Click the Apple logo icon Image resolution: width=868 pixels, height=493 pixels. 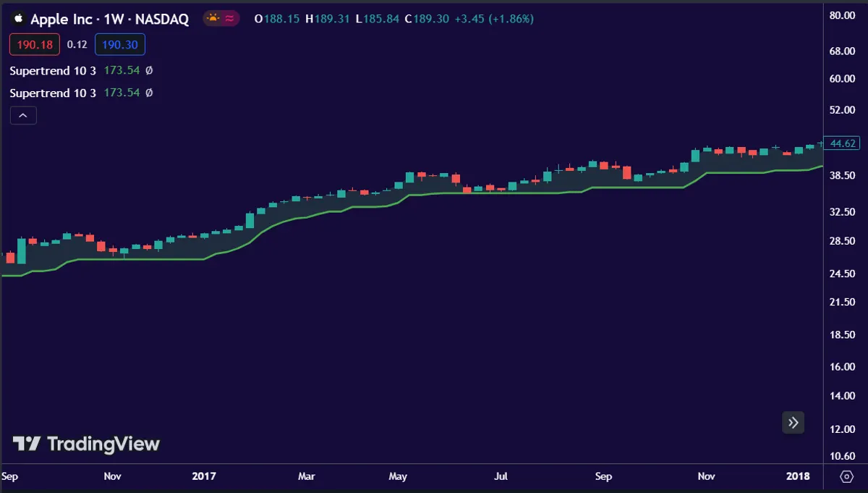click(x=19, y=19)
